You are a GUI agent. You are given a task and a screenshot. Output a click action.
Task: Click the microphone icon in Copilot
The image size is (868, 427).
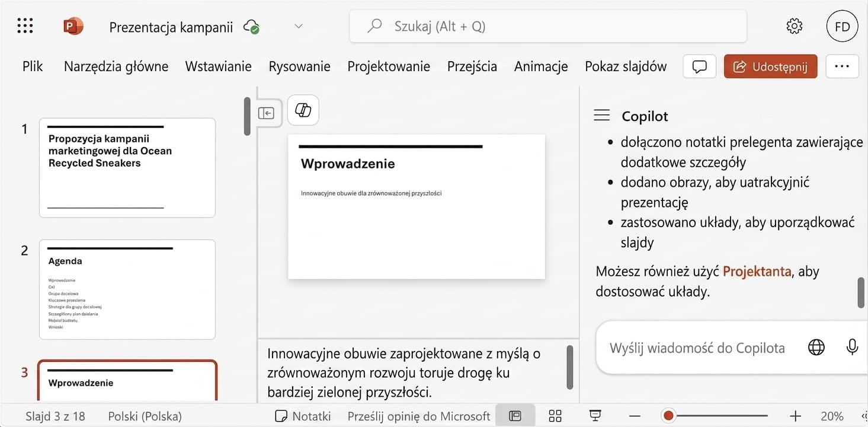[852, 348]
